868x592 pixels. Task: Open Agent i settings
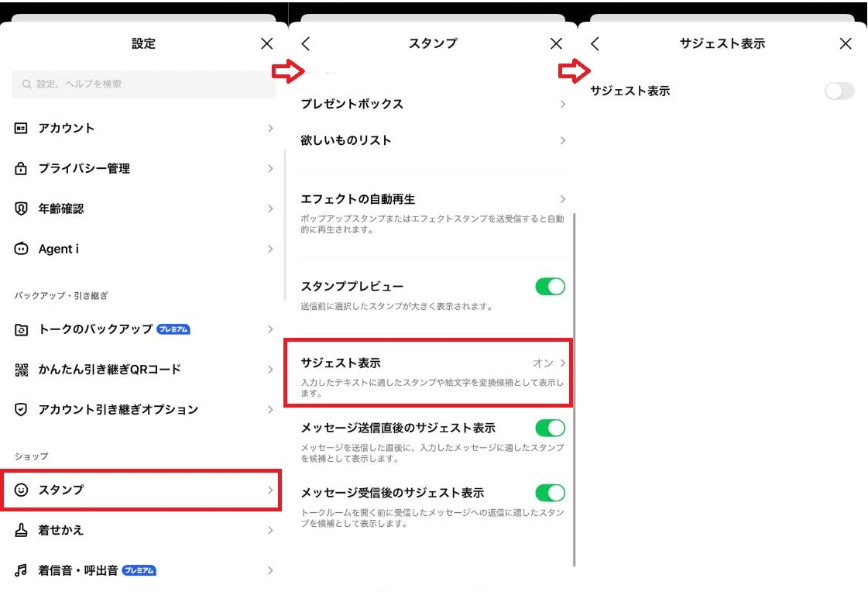[x=143, y=249]
